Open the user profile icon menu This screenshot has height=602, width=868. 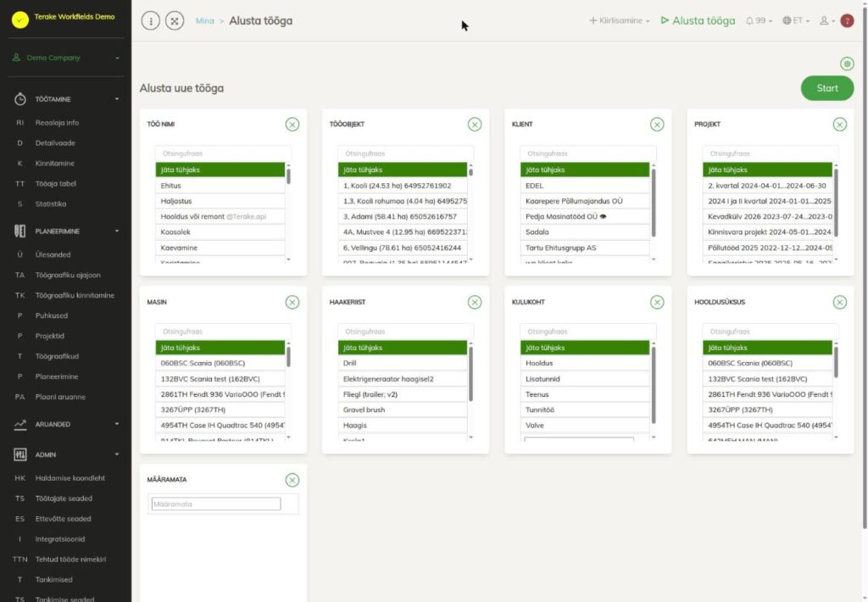[826, 20]
